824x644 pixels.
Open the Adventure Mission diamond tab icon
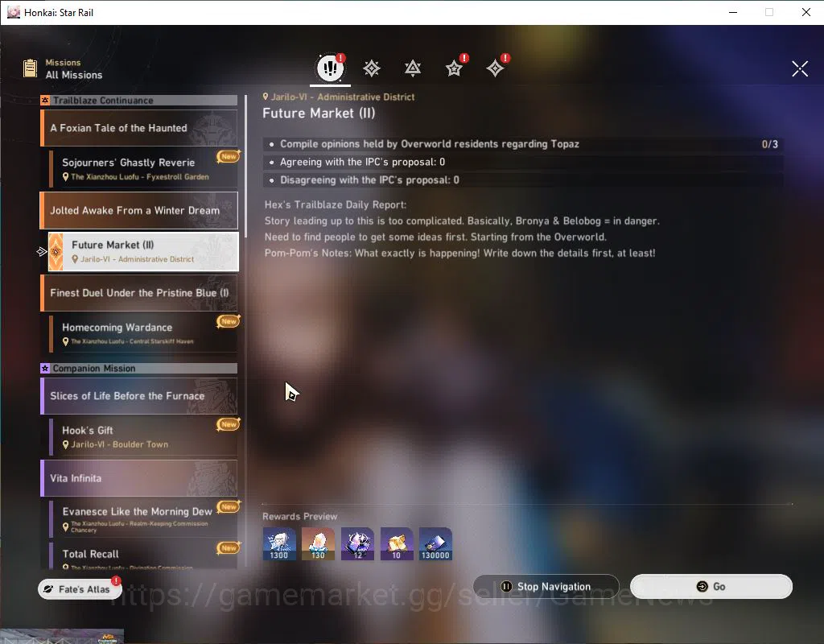[495, 68]
